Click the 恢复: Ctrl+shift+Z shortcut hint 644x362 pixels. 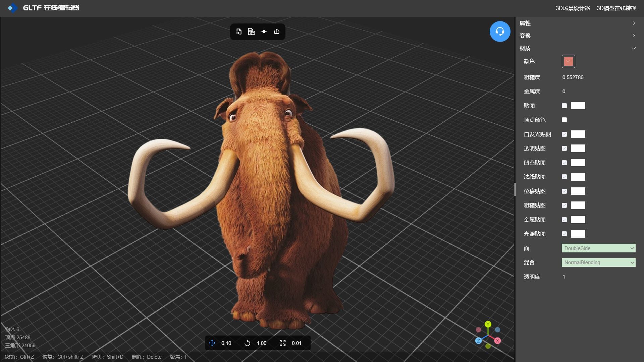pos(63,357)
